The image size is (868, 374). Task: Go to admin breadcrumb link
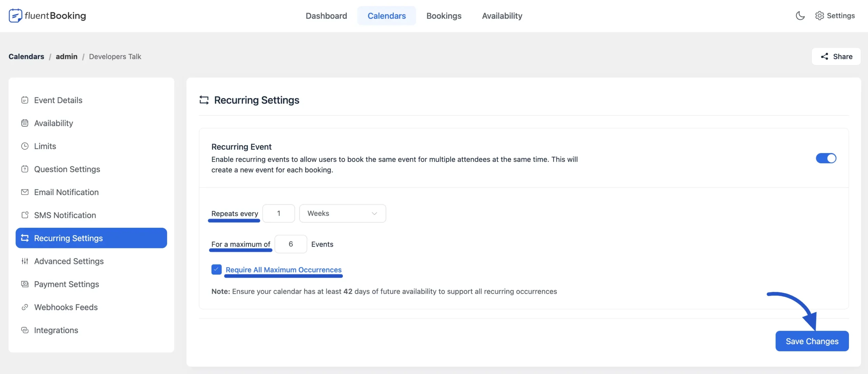point(66,57)
